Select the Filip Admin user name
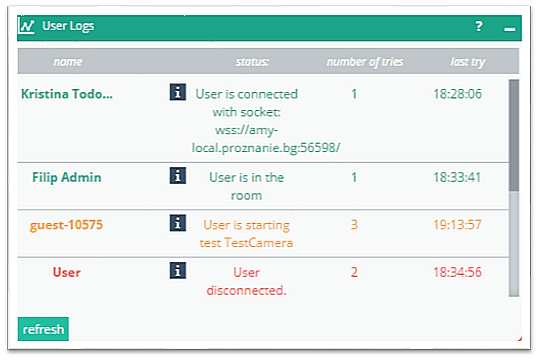Image resolution: width=539 pixels, height=360 pixels. [x=67, y=177]
